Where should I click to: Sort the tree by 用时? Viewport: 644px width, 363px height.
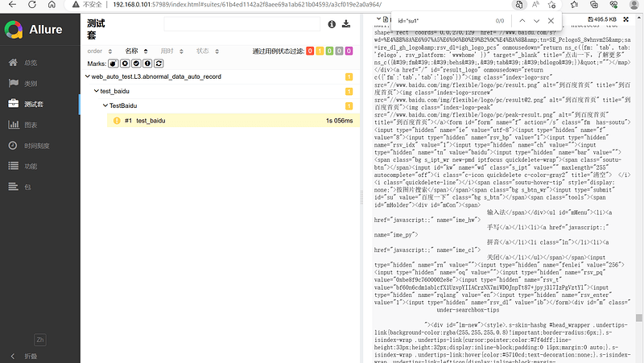coord(171,51)
